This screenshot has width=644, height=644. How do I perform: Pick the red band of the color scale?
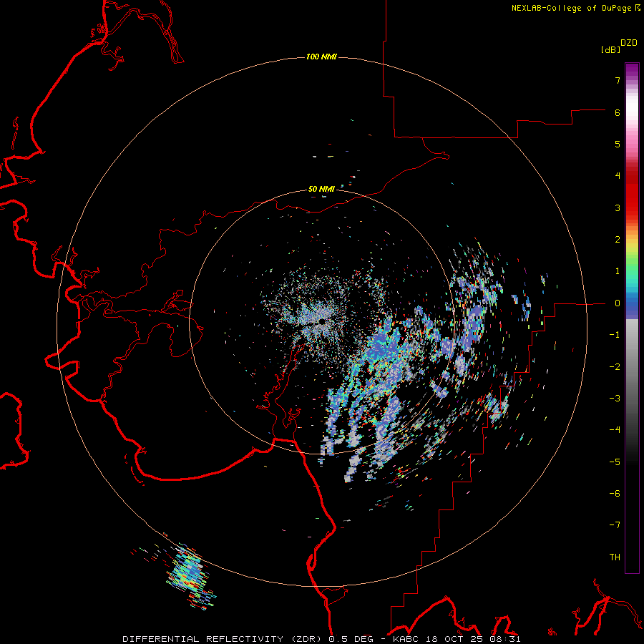coord(632,193)
